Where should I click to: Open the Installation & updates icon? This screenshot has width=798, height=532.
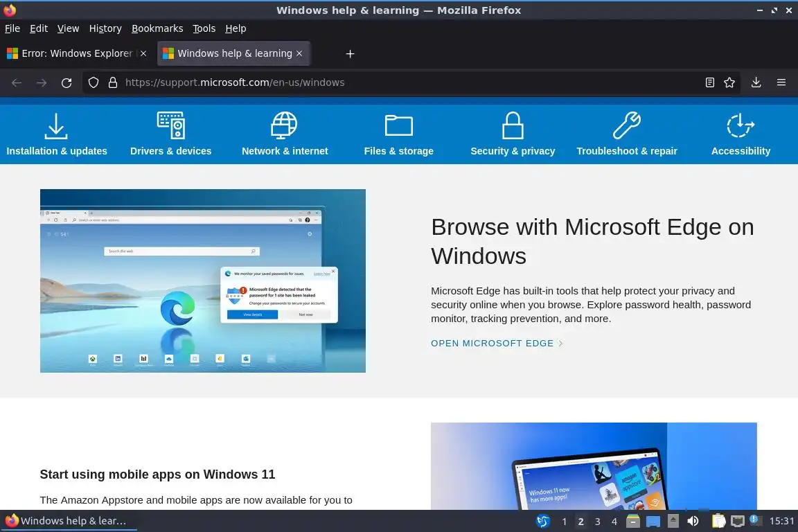[x=56, y=126]
